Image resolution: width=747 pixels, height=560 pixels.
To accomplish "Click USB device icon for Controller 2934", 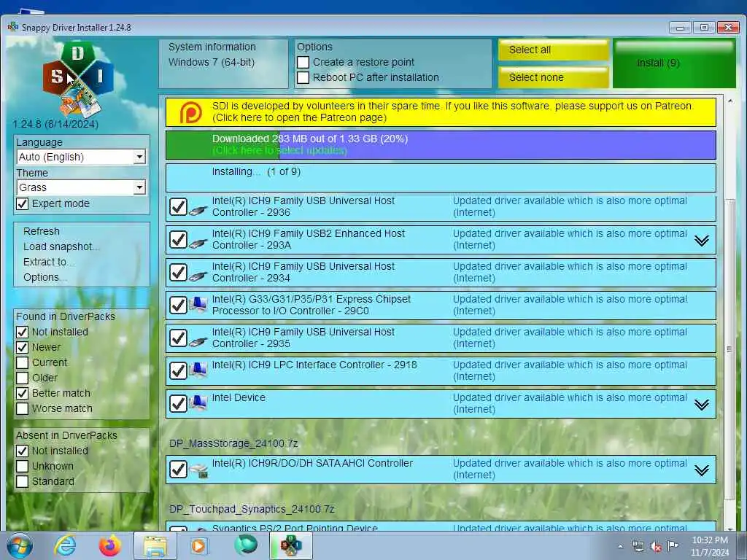I will point(198,276).
